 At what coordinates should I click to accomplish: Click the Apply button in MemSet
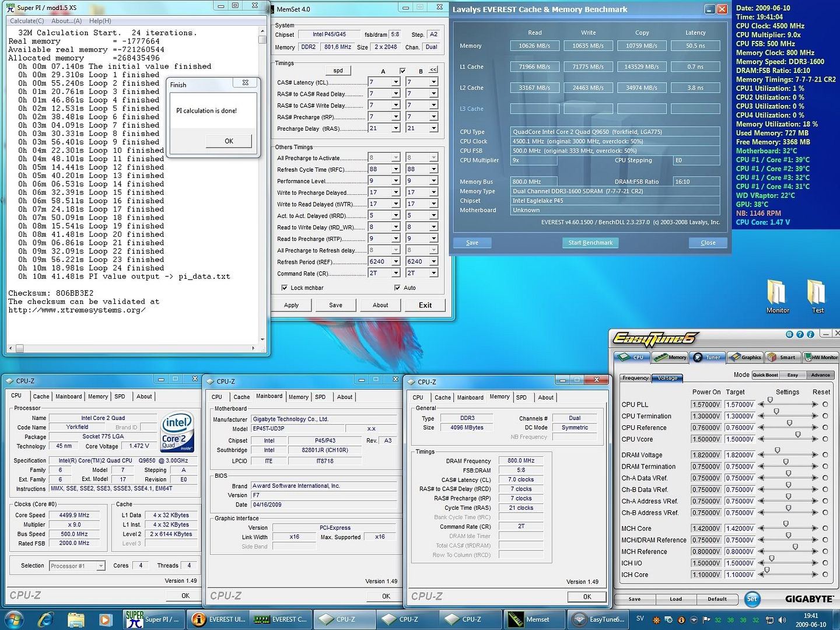click(291, 305)
